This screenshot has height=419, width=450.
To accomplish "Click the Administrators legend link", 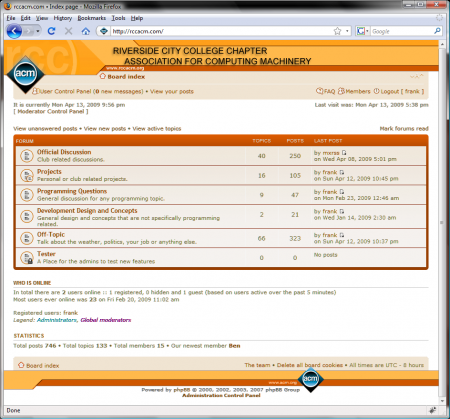I will tap(57, 320).
